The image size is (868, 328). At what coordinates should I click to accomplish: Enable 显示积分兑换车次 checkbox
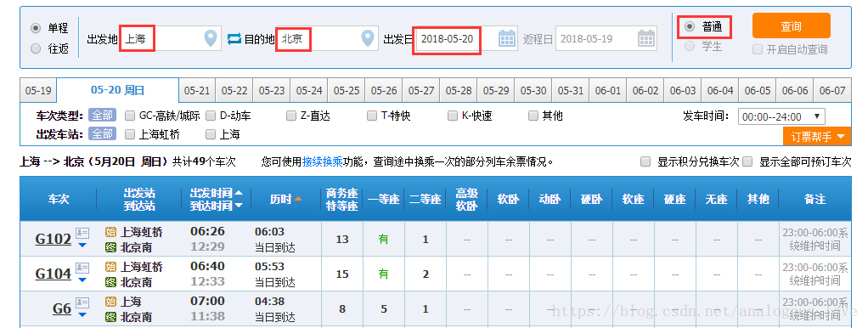click(x=645, y=161)
